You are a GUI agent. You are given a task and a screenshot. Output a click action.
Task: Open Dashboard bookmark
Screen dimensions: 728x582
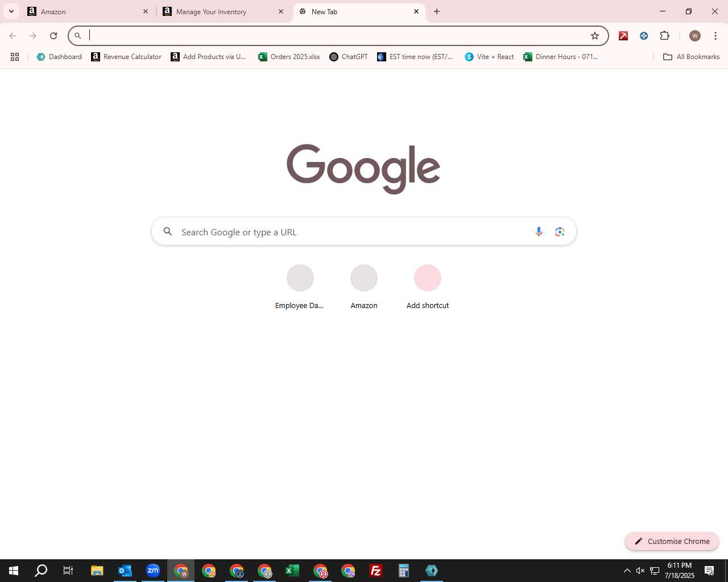pyautogui.click(x=59, y=57)
